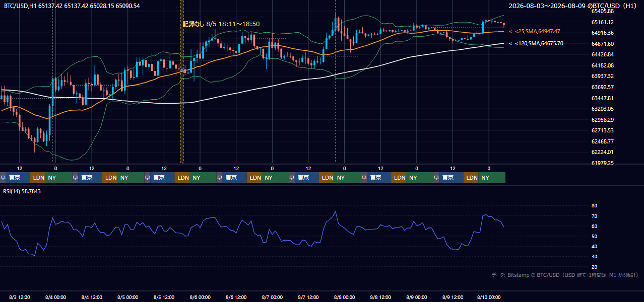
Task: Click the price axis value 62713.53
Action: 602,130
